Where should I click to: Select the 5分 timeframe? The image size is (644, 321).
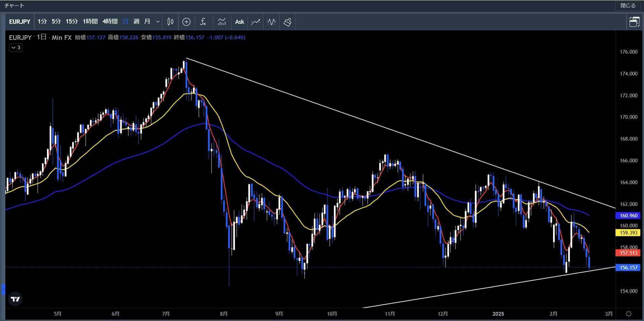pos(56,22)
